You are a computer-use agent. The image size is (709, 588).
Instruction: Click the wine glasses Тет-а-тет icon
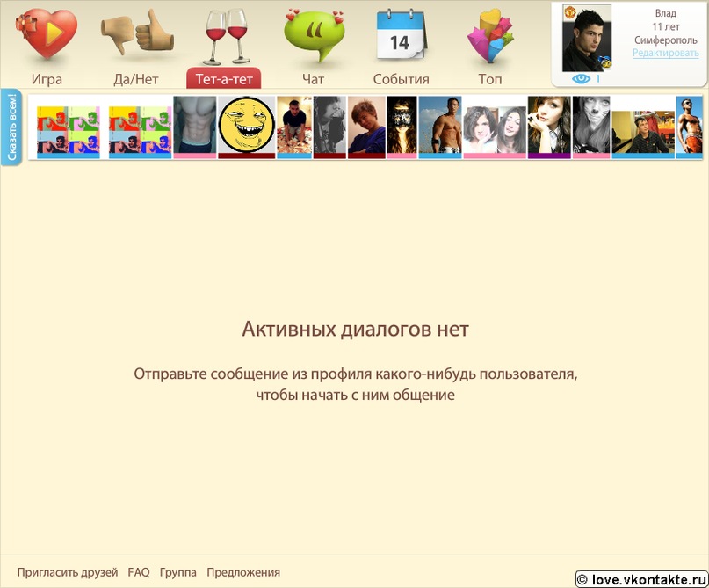pos(226,35)
